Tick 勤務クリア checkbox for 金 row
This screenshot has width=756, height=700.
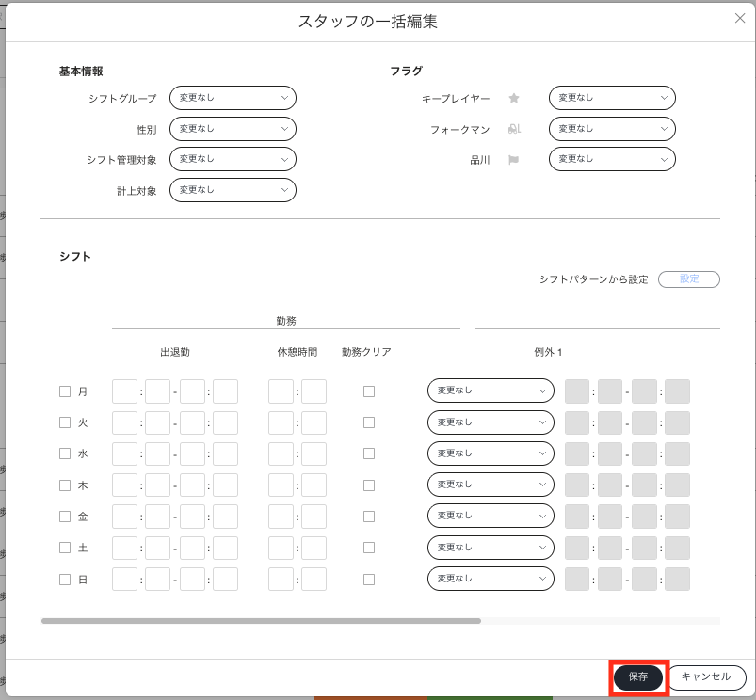coord(369,517)
